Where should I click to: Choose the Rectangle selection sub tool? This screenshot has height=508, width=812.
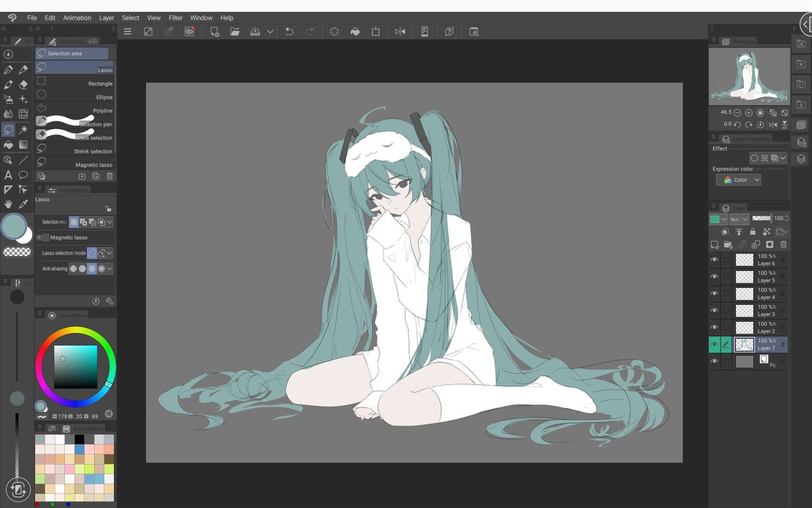click(x=74, y=83)
